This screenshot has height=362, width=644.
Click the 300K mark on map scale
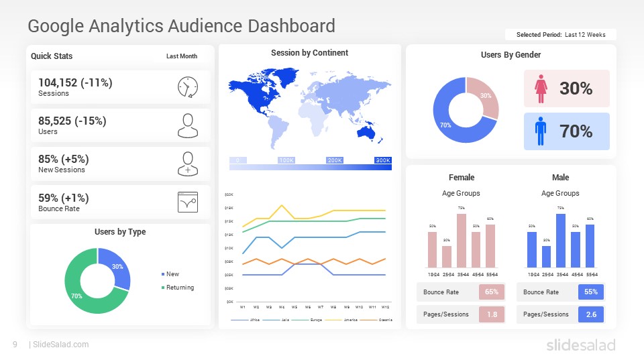pyautogui.click(x=383, y=160)
